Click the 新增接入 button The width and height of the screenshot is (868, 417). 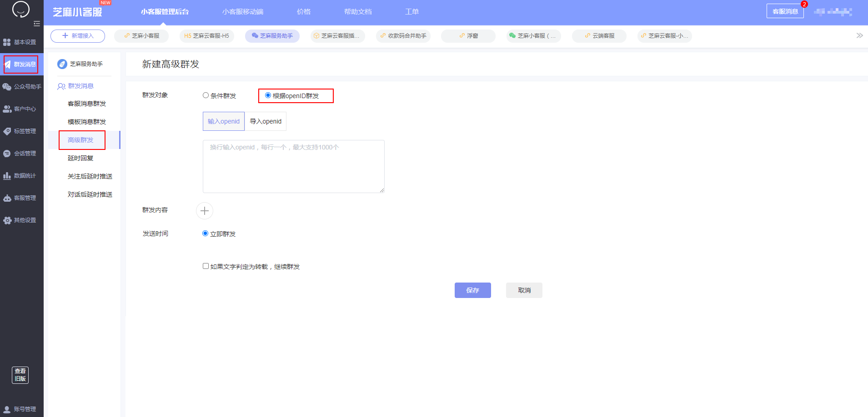78,36
